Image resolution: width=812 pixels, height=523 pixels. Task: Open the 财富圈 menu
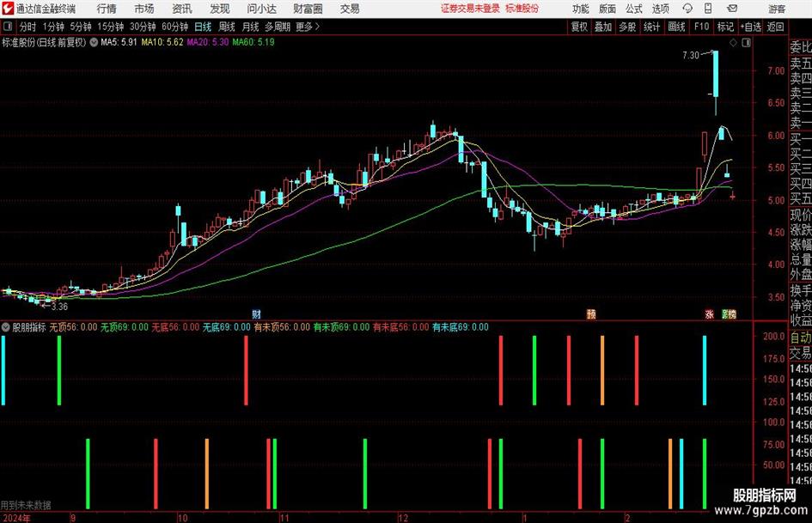coord(308,9)
